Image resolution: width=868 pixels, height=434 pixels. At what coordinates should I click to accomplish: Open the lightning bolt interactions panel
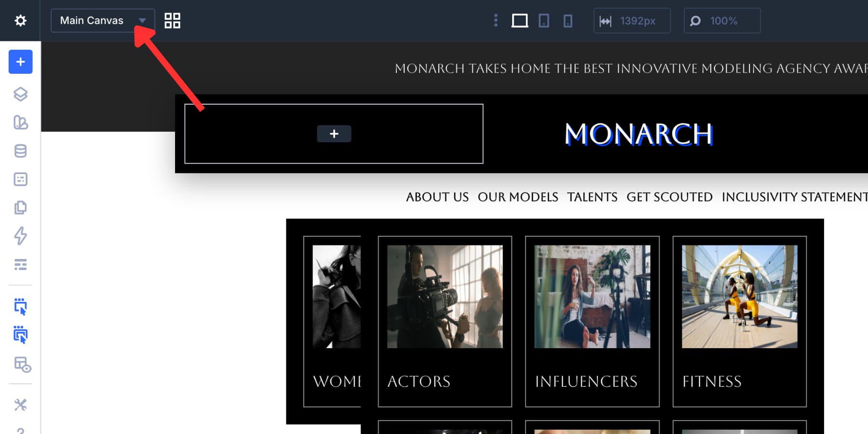tap(20, 236)
